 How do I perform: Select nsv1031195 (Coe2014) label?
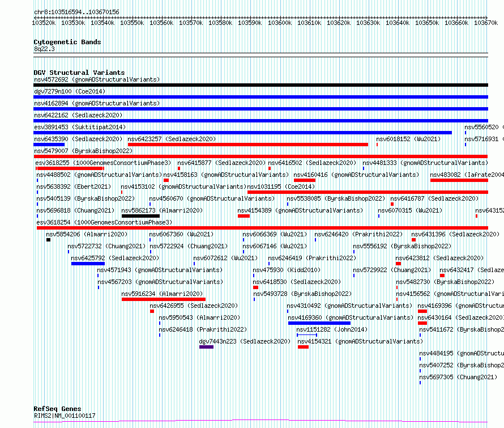tap(281, 187)
